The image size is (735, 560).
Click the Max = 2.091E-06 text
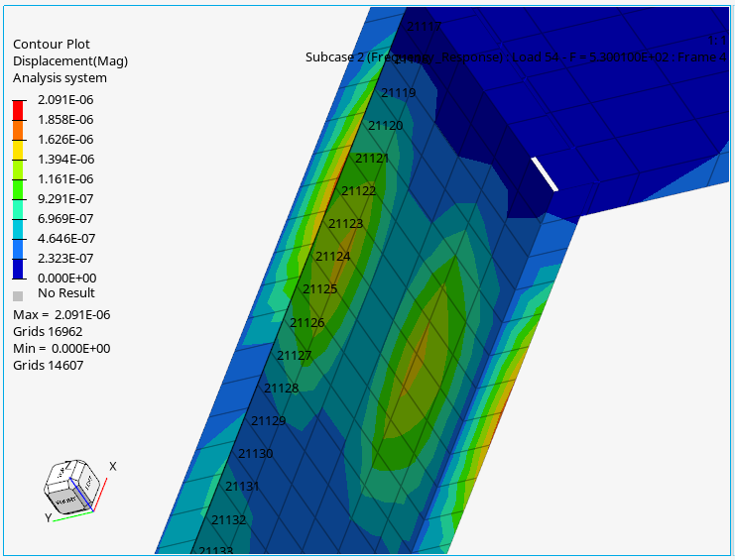[61, 314]
